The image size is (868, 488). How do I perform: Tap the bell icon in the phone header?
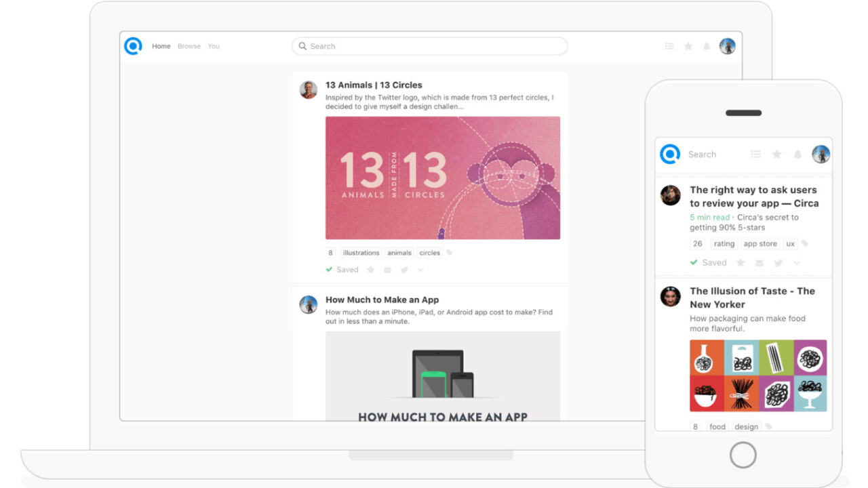click(797, 155)
